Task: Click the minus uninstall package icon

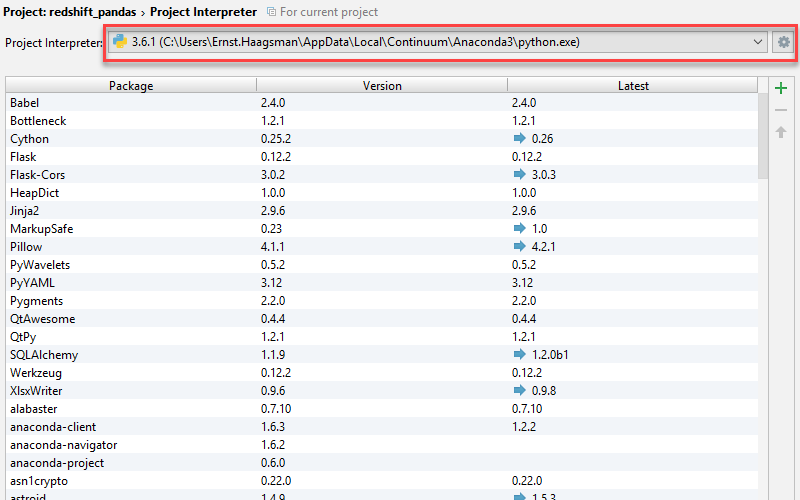Action: (x=781, y=110)
